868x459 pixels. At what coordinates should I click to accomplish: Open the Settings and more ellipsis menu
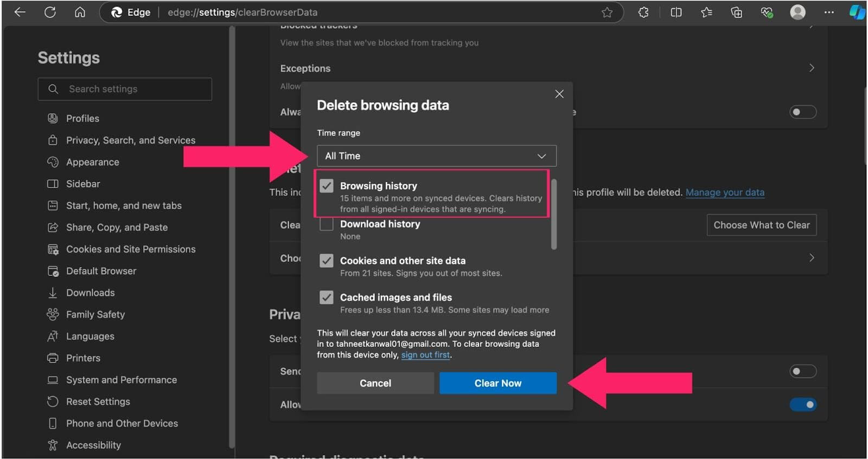829,12
